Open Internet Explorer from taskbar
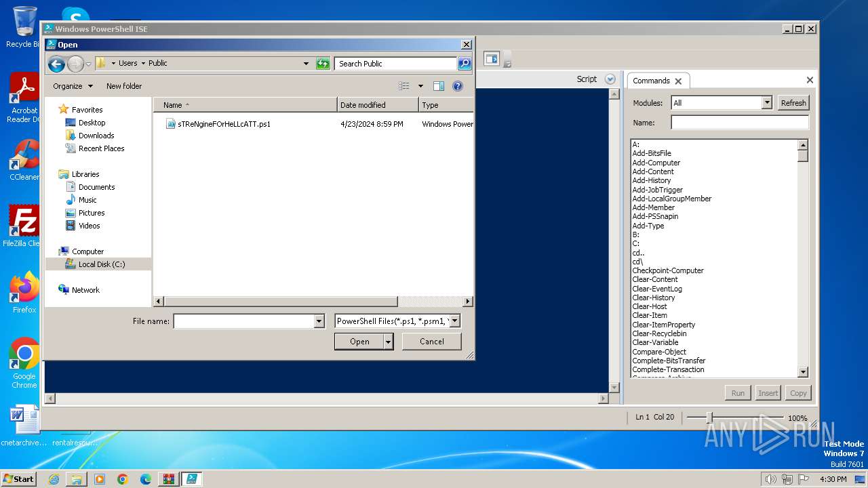This screenshot has width=868, height=488. pos(54,479)
